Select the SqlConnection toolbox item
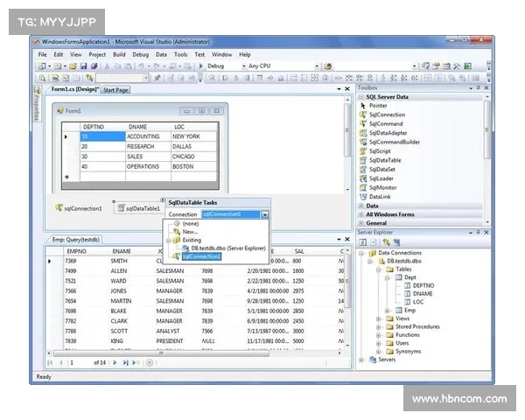The height and width of the screenshot is (420, 525). click(x=387, y=115)
